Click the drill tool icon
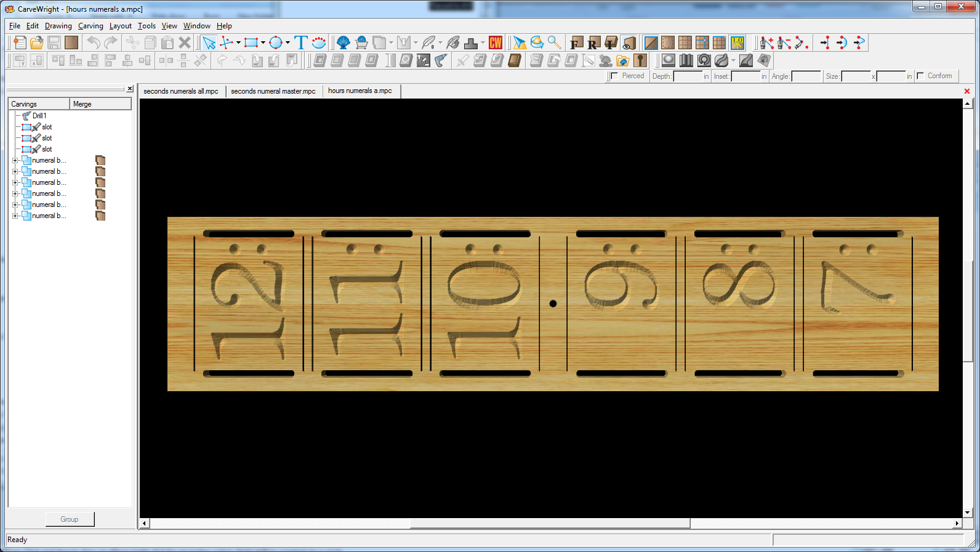980x552 pixels. pyautogui.click(x=441, y=60)
